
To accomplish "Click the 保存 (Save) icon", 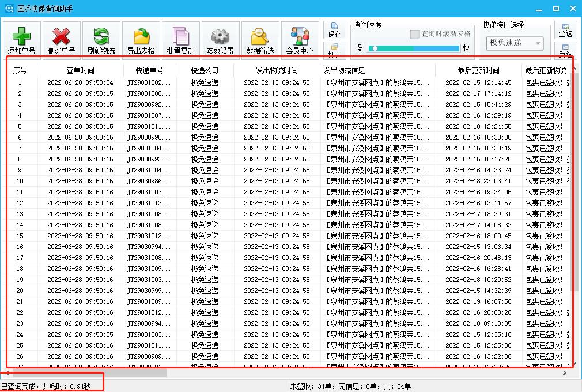I will coord(336,30).
